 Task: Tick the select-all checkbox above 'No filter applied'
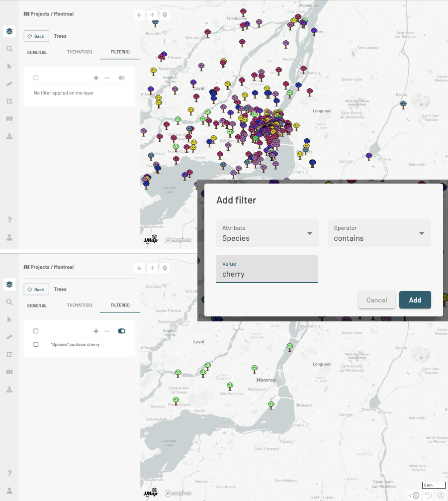[x=36, y=78]
